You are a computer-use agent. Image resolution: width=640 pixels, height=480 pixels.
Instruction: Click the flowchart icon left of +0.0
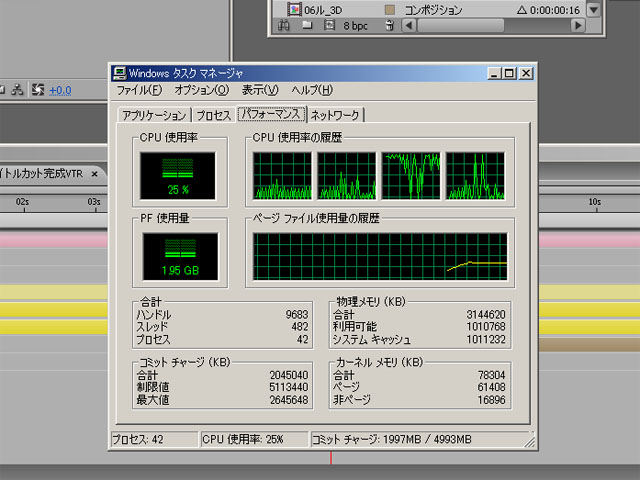(x=17, y=89)
